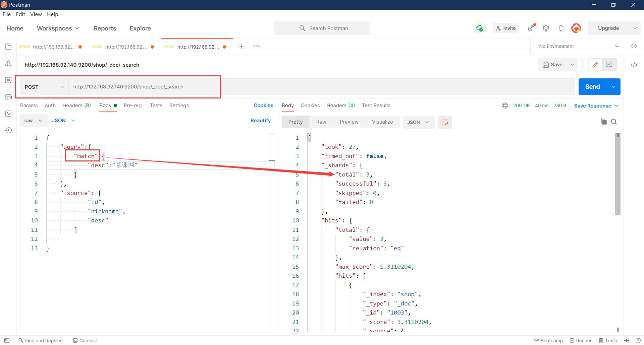644x345 pixels.
Task: Copy the response body to clipboard
Action: click(x=604, y=122)
